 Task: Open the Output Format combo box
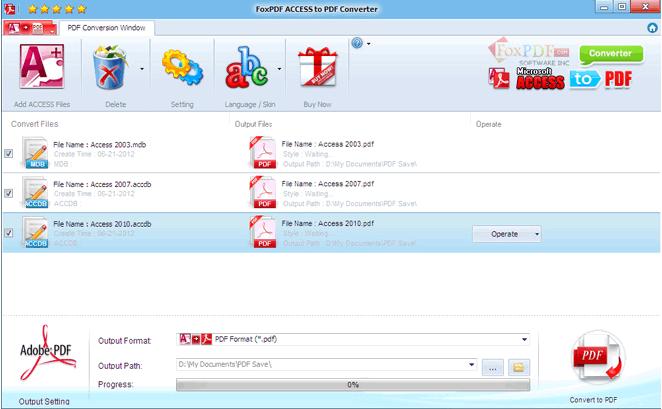[353, 339]
